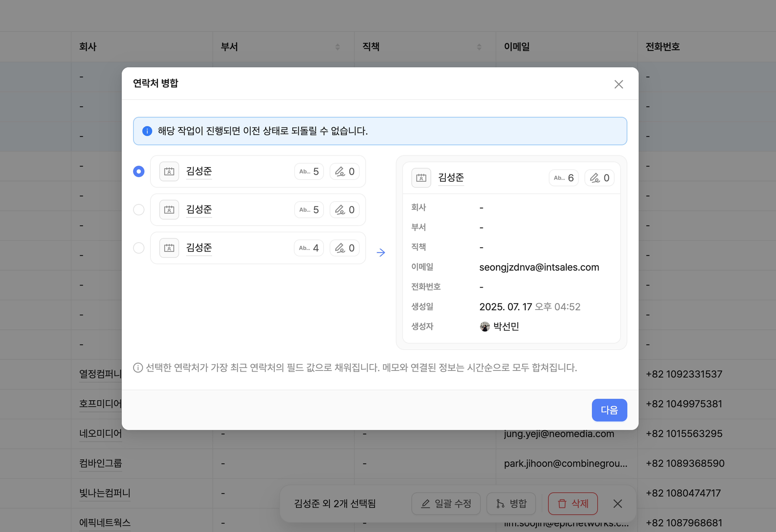Select the first 김성준 radio button

[x=139, y=171]
